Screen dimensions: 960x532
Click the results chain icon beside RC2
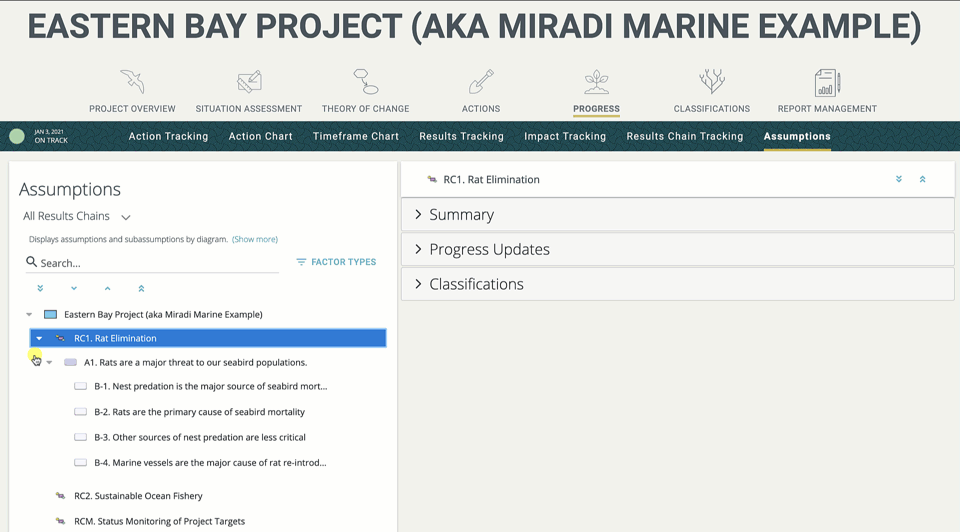(x=60, y=496)
